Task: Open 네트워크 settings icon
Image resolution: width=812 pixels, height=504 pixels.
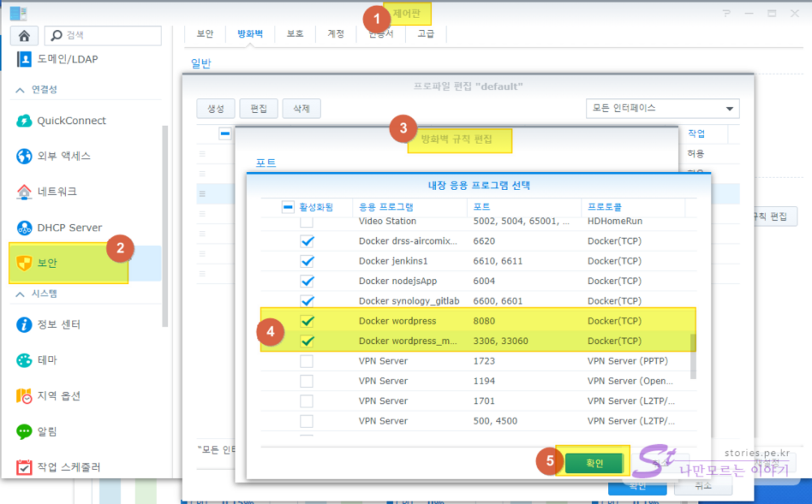Action: (25, 192)
